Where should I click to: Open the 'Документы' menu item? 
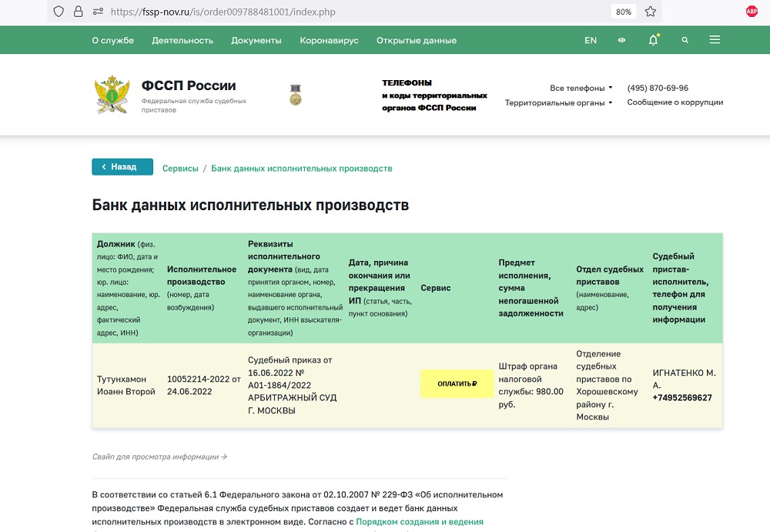point(256,40)
